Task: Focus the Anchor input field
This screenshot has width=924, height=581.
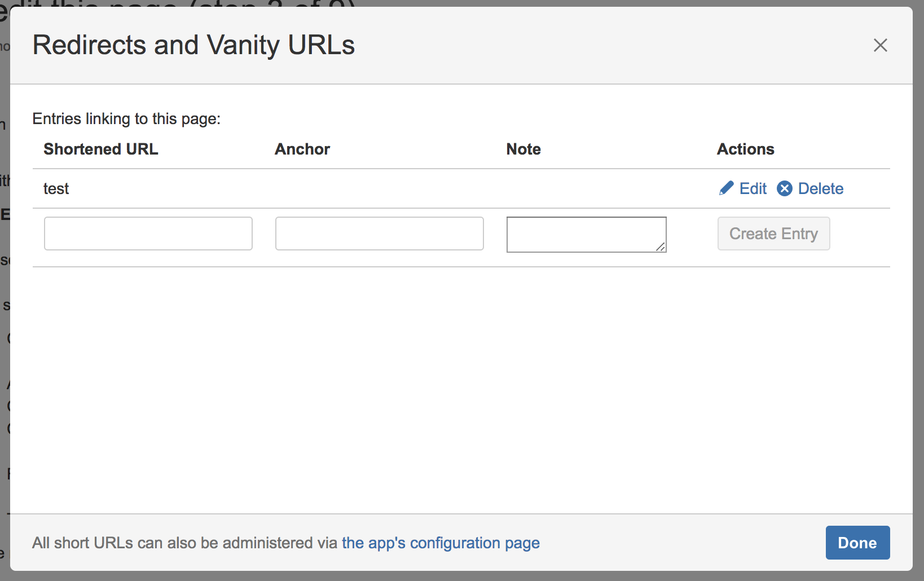Action: coord(380,234)
